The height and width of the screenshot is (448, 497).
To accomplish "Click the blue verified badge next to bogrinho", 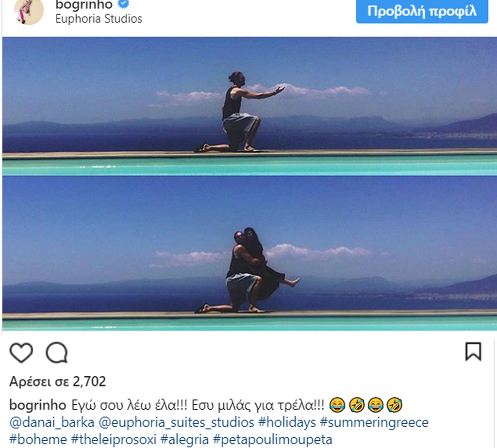I will point(124,4).
